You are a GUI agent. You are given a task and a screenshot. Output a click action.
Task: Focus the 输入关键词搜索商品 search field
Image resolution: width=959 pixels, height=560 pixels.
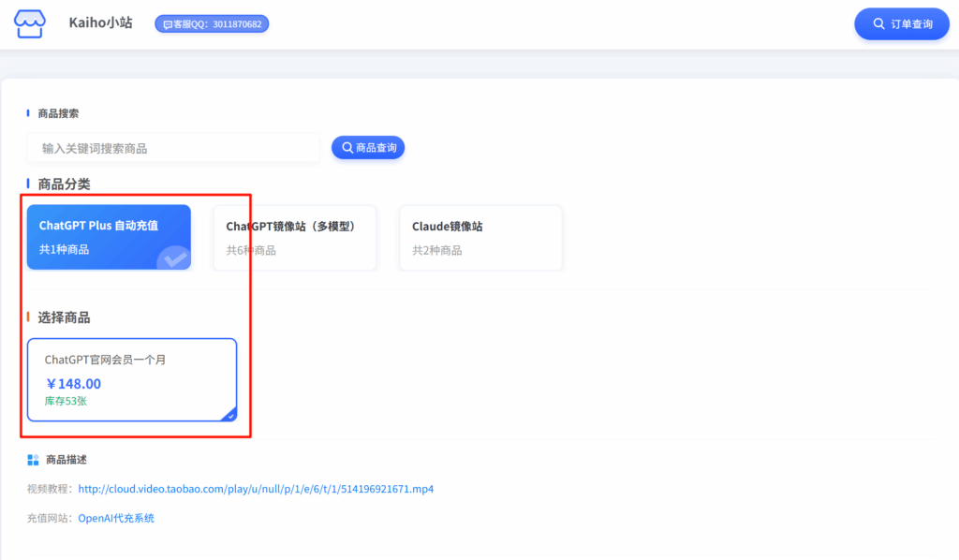point(173,148)
